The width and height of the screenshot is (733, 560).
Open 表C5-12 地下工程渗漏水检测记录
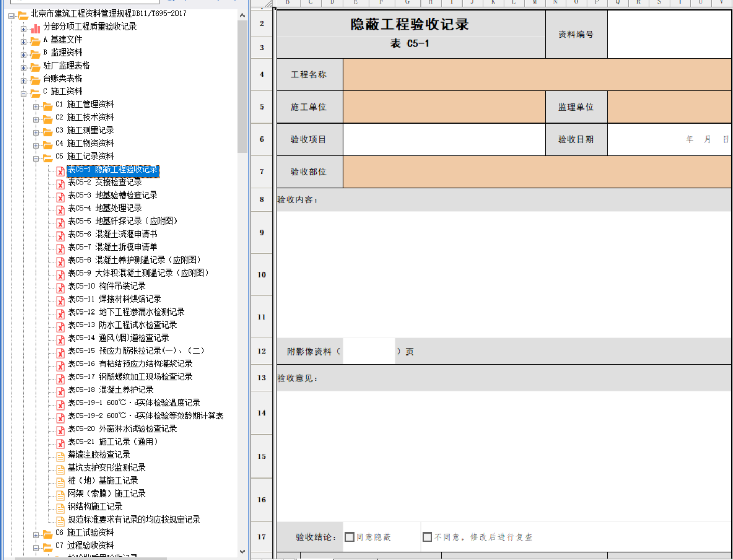126,312
